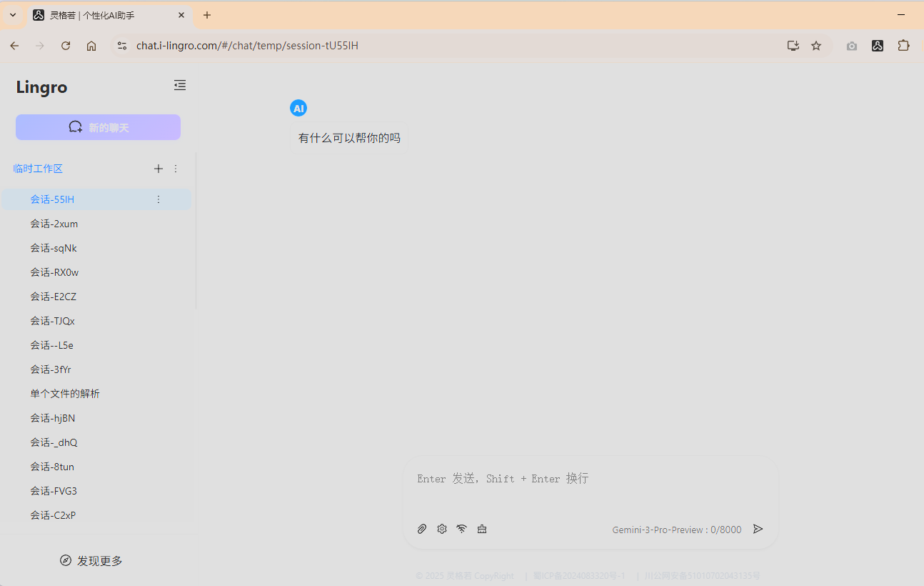This screenshot has height=586, width=924.
Task: Open chat settings gear icon
Action: [x=442, y=529]
